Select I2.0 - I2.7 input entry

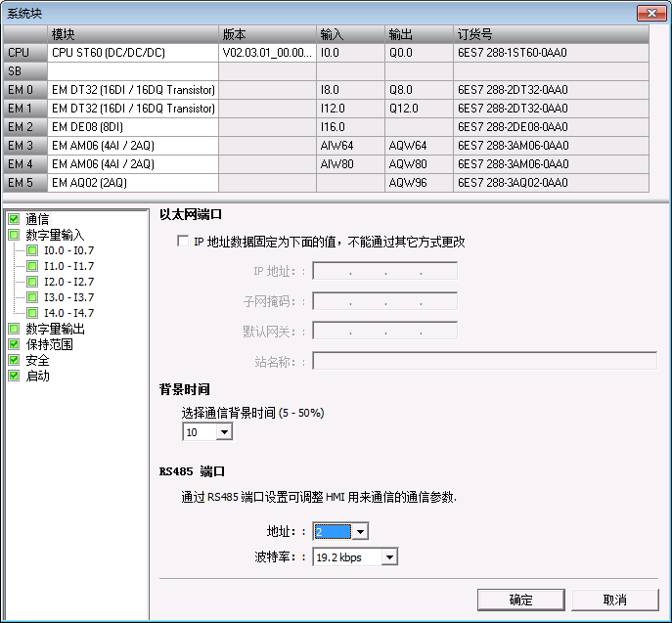click(x=68, y=282)
